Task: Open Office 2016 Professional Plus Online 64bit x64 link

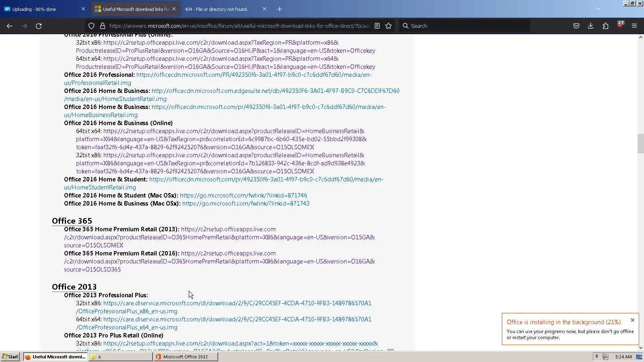Action: [x=225, y=63]
